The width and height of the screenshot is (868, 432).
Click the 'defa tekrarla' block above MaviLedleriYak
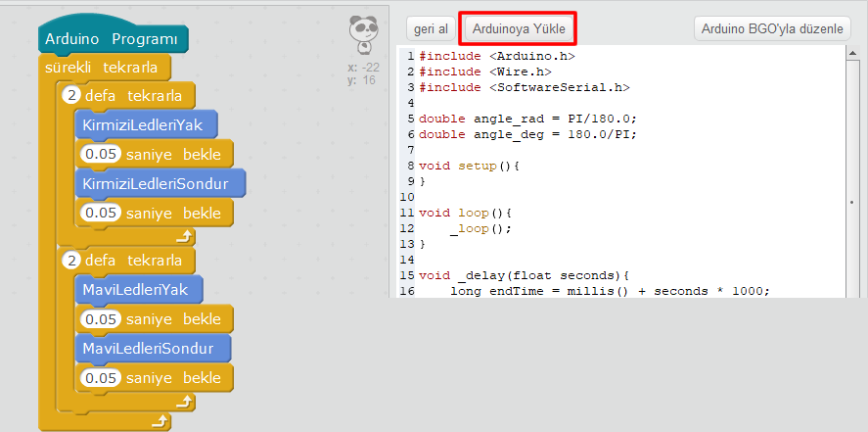(x=126, y=260)
